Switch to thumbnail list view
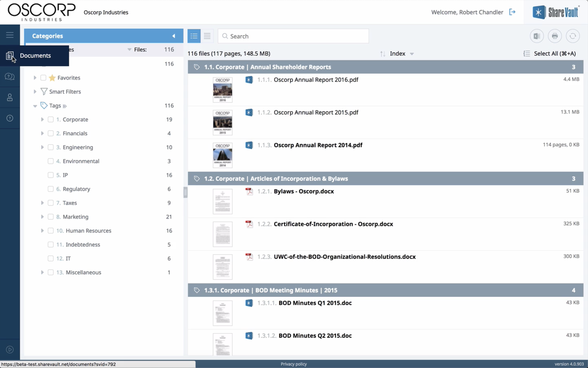Image resolution: width=588 pixels, height=368 pixels. 194,36
